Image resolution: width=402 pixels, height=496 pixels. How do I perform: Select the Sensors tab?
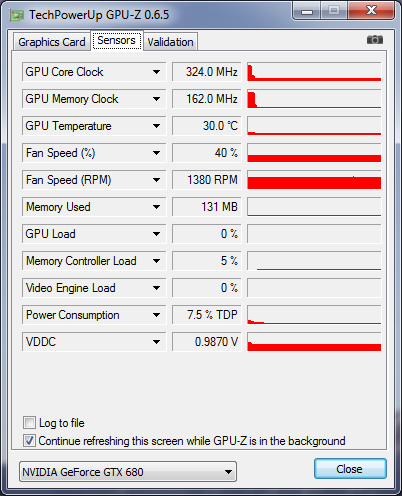(116, 41)
